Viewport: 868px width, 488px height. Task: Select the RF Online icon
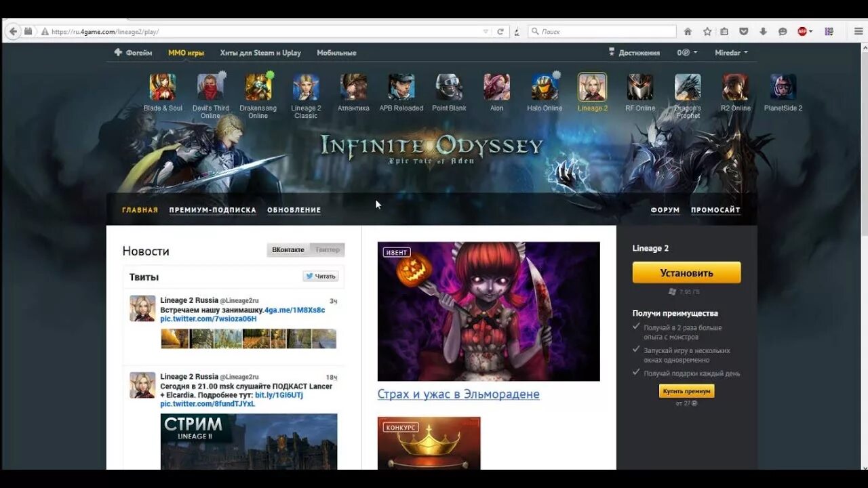[640, 87]
